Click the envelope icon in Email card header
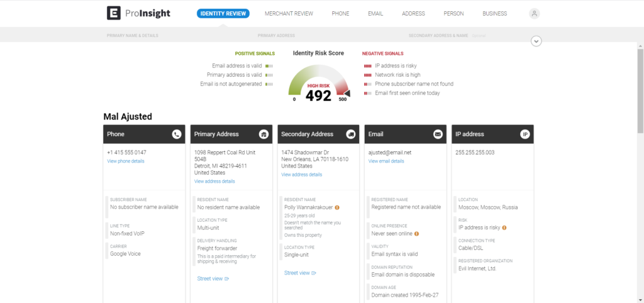 pos(438,134)
